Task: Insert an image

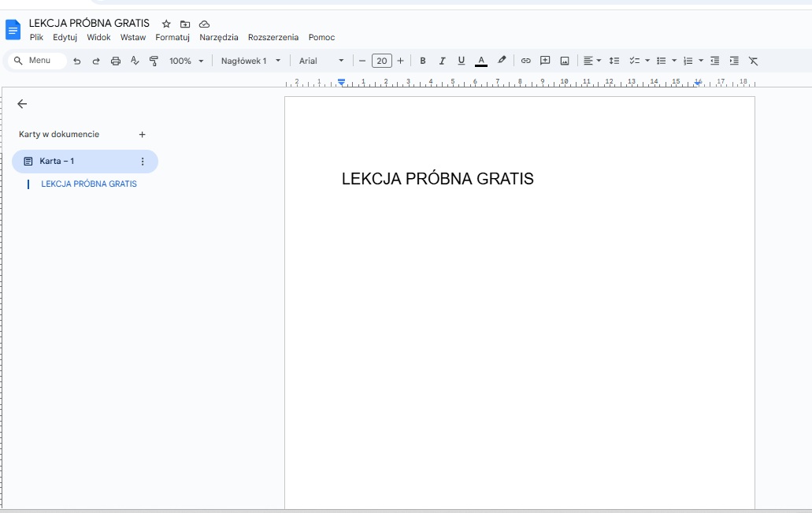Action: point(565,61)
